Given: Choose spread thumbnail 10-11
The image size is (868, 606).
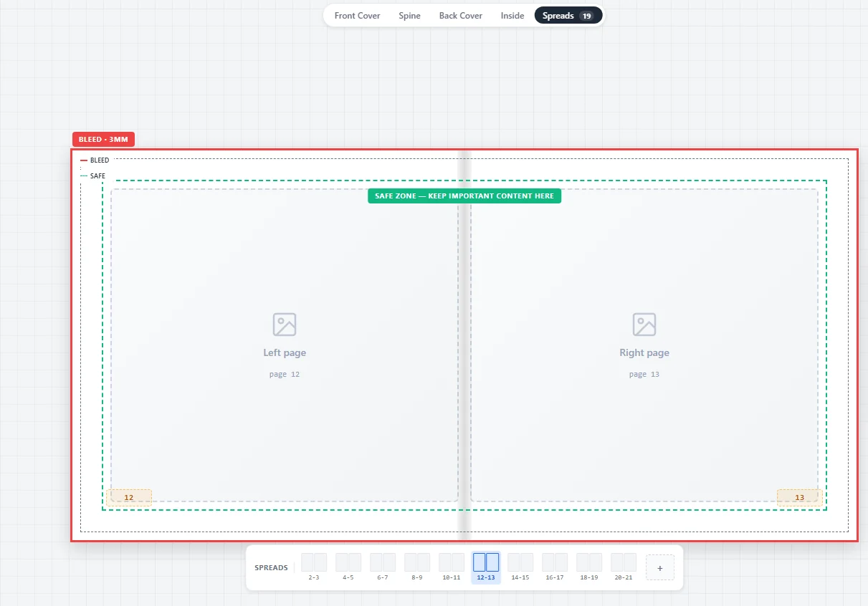Looking at the screenshot, I should tap(452, 567).
